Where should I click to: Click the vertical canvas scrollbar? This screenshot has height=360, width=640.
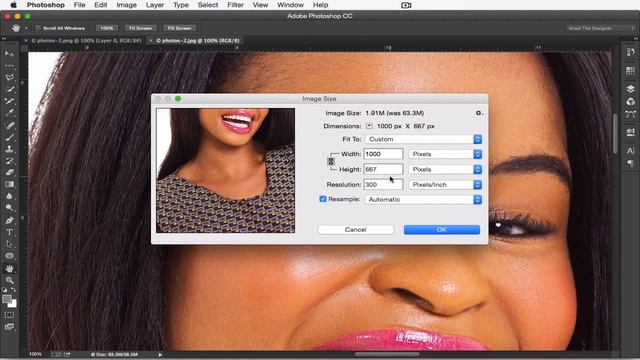(615, 134)
